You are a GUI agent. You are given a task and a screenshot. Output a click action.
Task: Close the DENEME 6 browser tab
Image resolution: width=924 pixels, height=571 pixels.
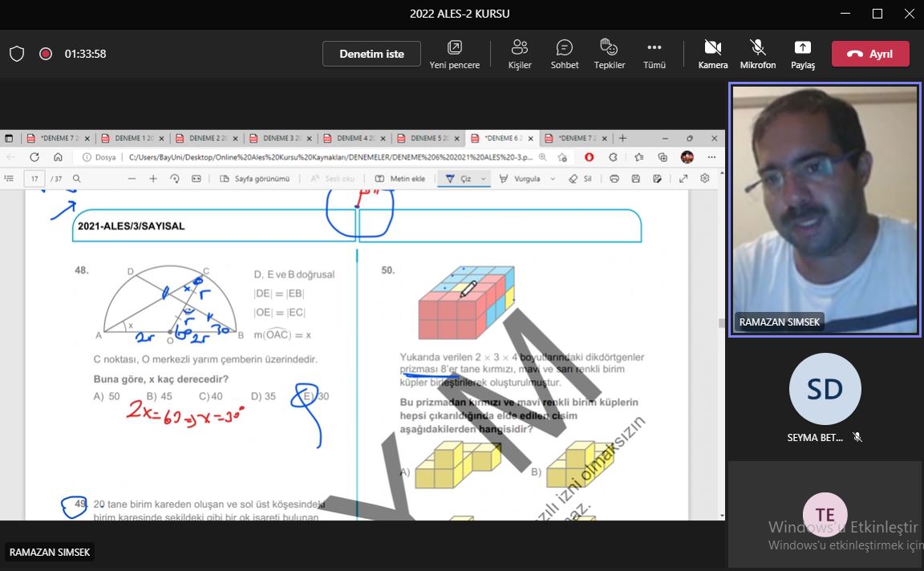coord(530,139)
